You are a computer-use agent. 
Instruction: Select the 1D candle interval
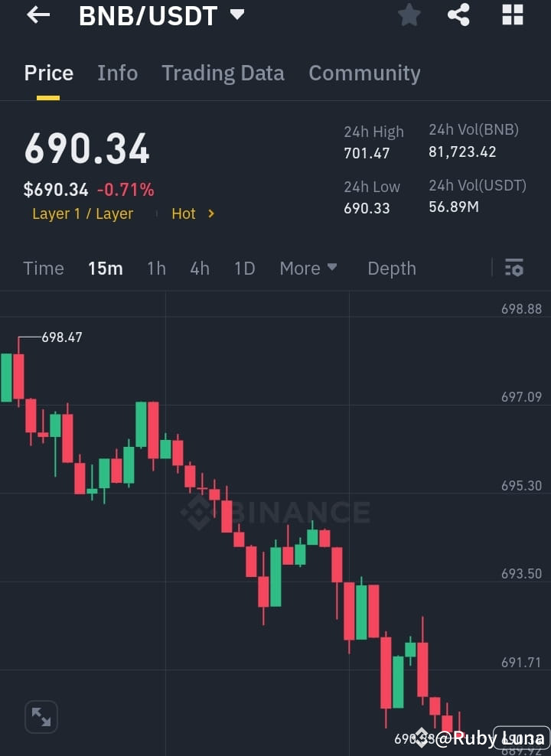(244, 268)
